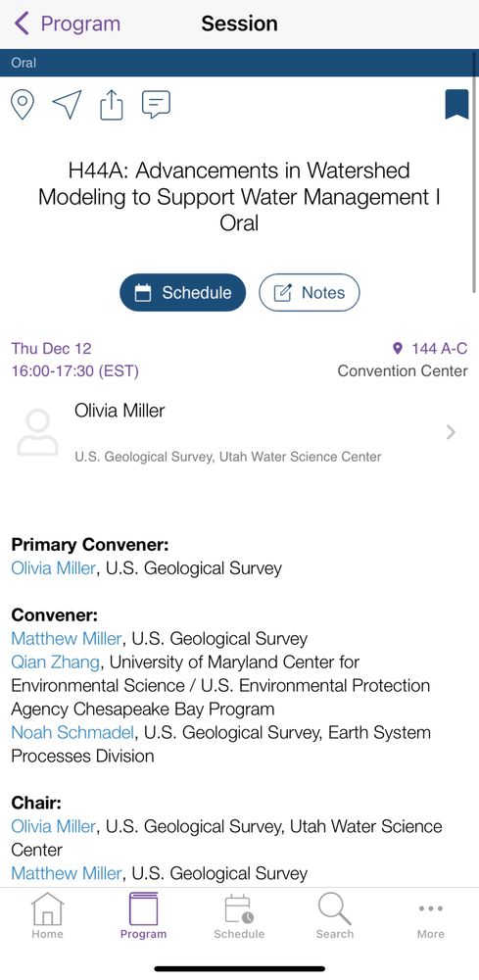This screenshot has width=479, height=980.
Task: Tap the map pin location icon
Action: (24, 105)
